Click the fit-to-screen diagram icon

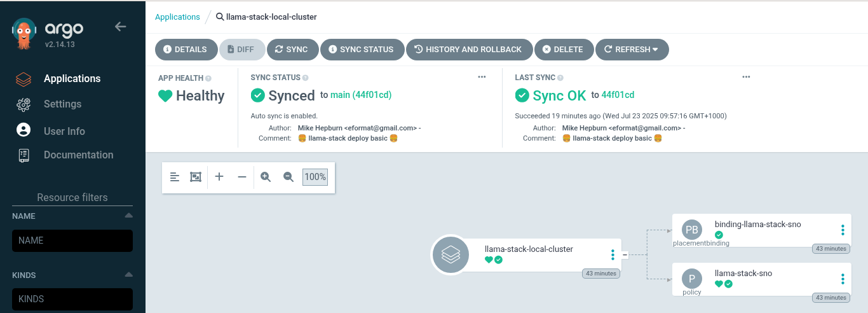196,177
